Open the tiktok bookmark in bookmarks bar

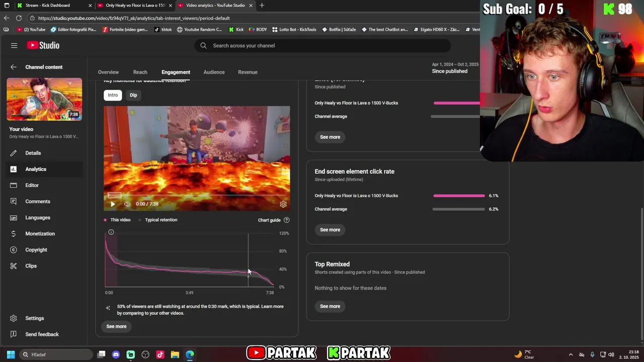coord(163,30)
